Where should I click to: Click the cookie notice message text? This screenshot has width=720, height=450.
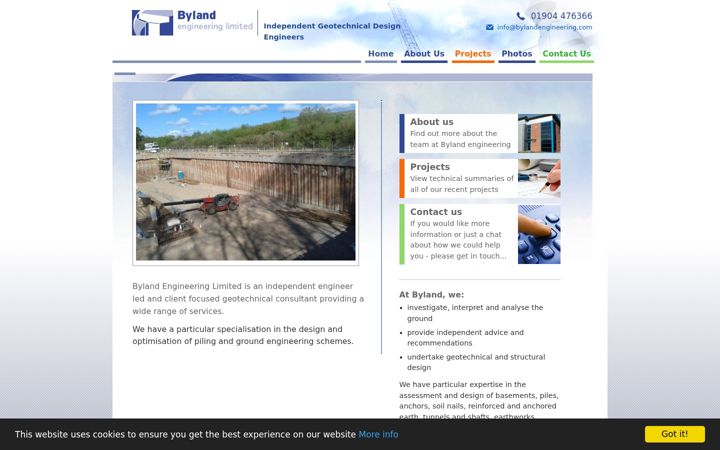tap(185, 434)
